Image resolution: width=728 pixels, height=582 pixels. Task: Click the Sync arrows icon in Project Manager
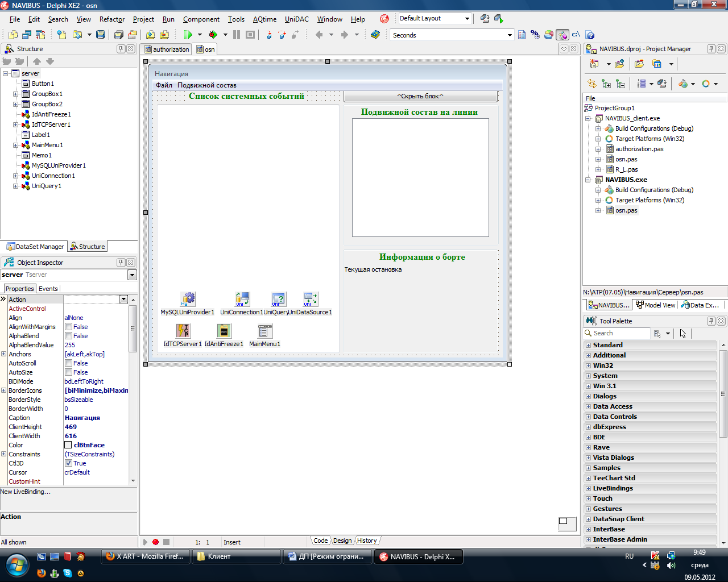point(592,84)
